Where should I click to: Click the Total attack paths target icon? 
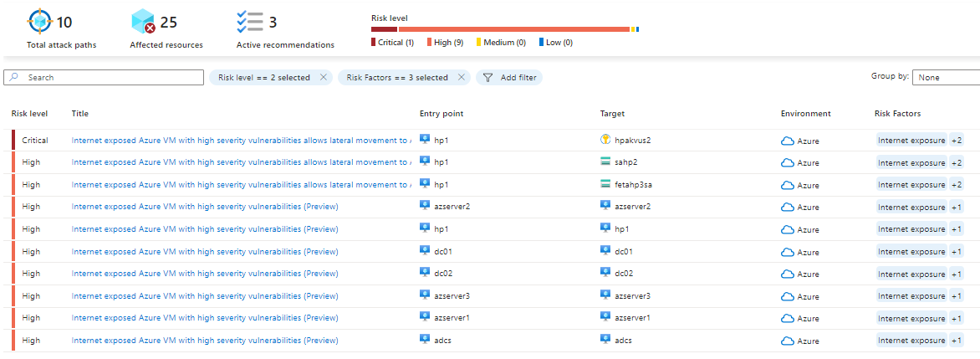39,21
